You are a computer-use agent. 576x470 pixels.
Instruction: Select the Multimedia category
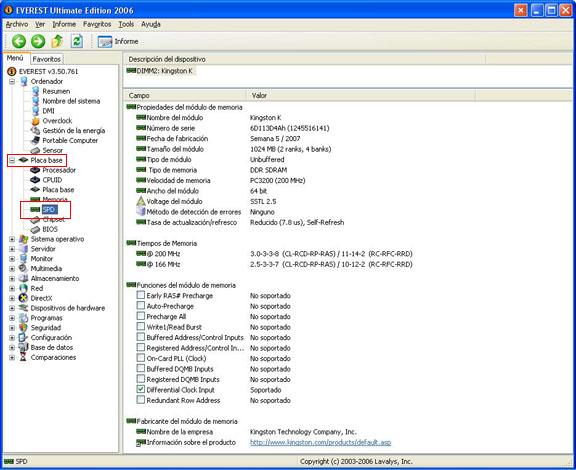coord(46,269)
